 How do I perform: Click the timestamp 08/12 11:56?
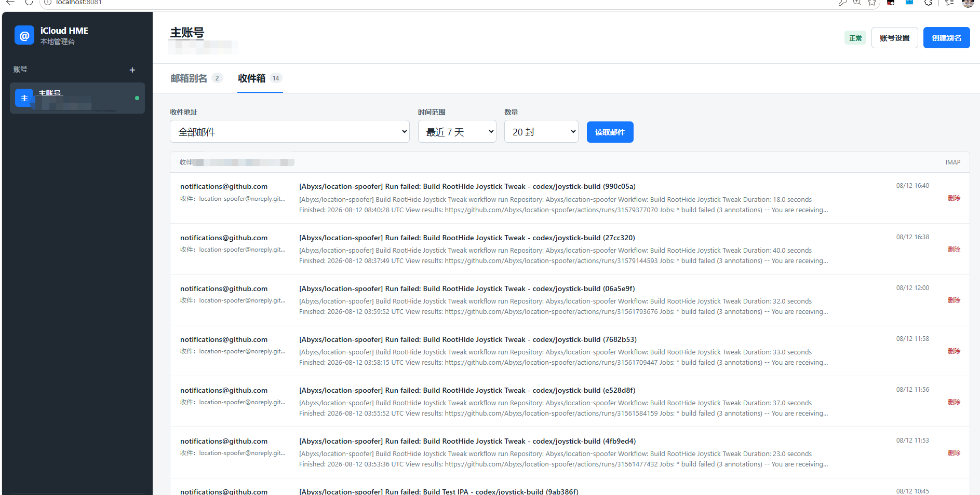coord(912,390)
